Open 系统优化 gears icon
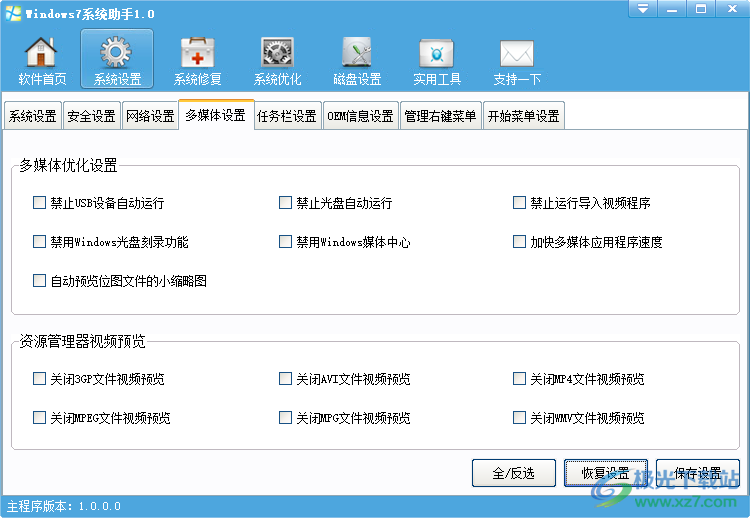The image size is (750, 518). click(277, 59)
